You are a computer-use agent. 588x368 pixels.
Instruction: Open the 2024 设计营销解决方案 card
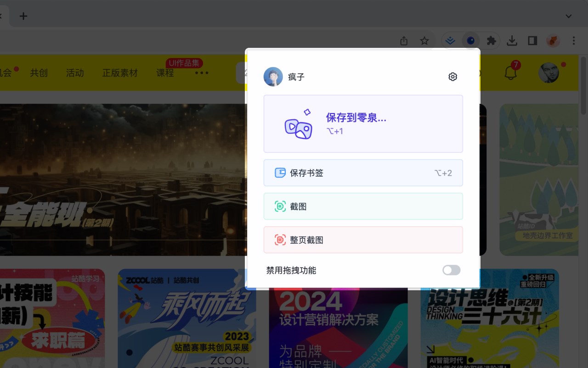click(x=338, y=328)
